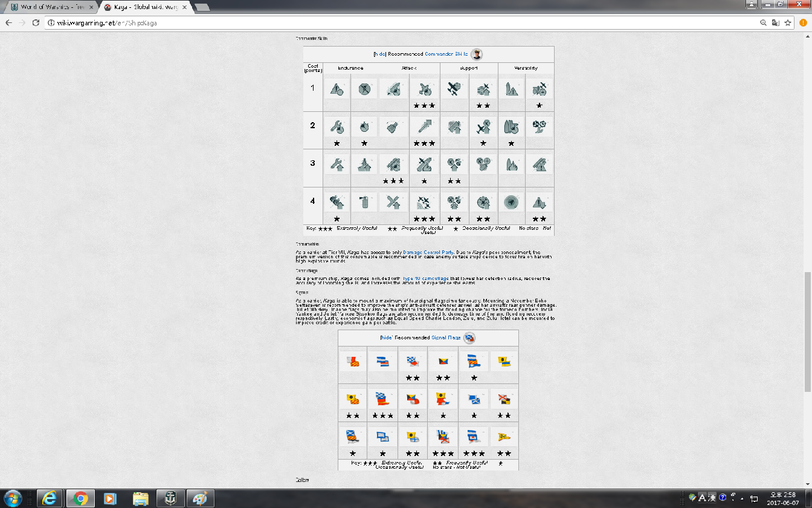Click the round flag icon beside Signal Flags heading
The width and height of the screenshot is (812, 508).
click(x=469, y=337)
